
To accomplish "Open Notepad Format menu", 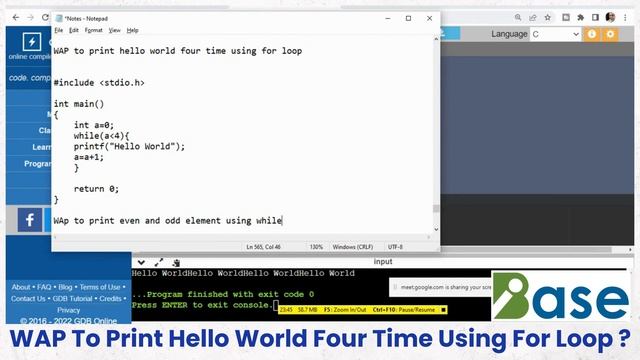I will [93, 30].
